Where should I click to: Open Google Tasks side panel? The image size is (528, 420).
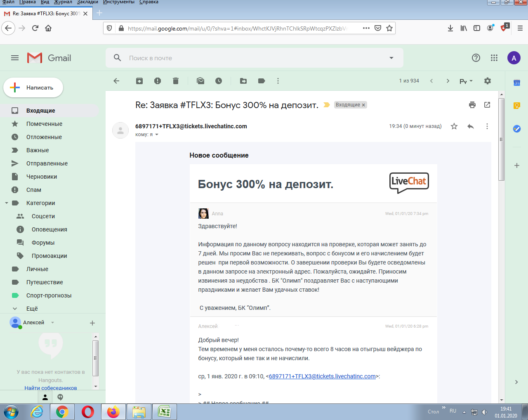(x=516, y=129)
